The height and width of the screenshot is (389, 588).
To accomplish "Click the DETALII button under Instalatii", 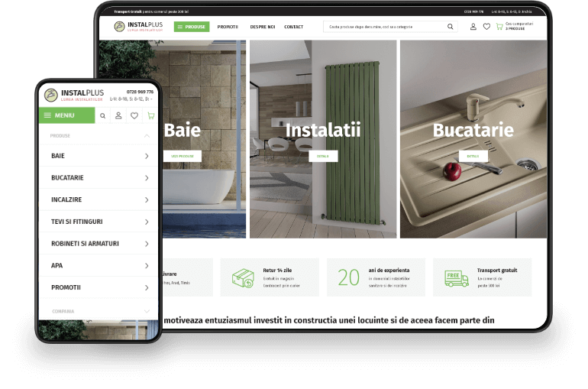I will (323, 156).
